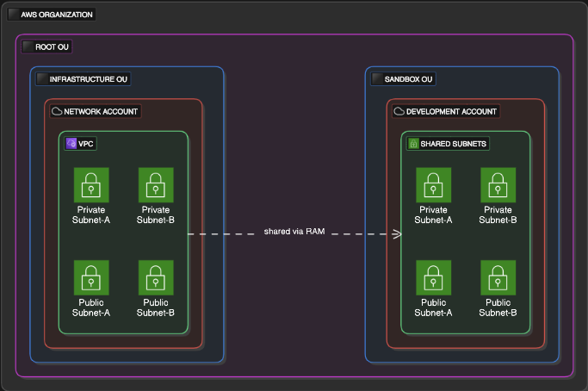Select the cloud icon beside Development Account

[399, 111]
